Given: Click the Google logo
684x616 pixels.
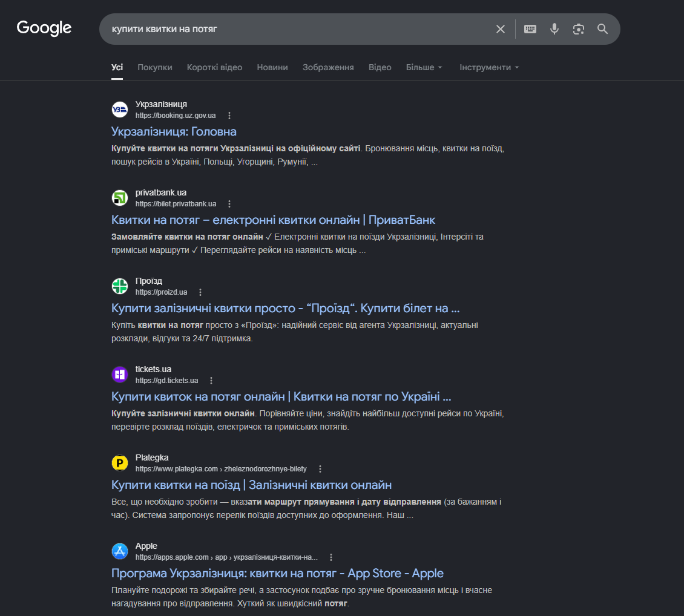Looking at the screenshot, I should coord(44,28).
